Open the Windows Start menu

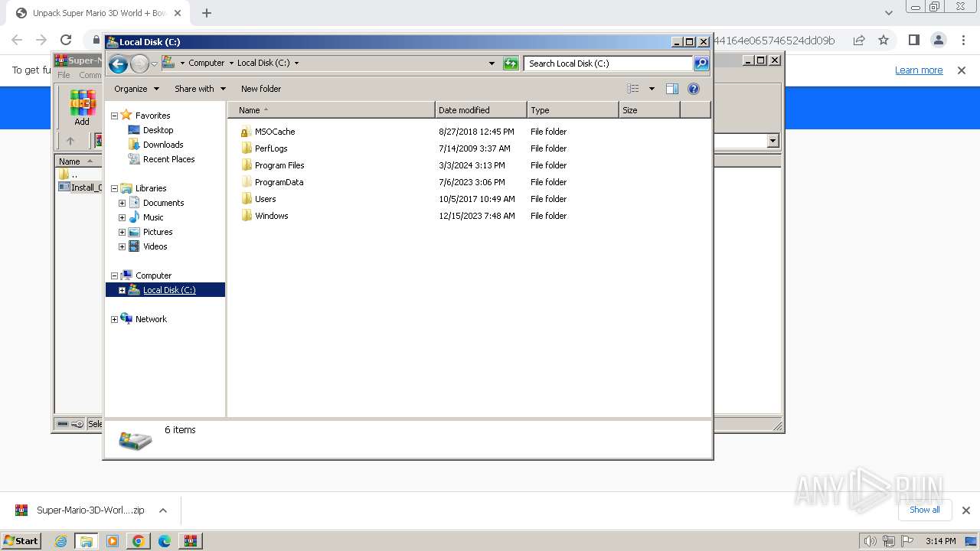(21, 540)
